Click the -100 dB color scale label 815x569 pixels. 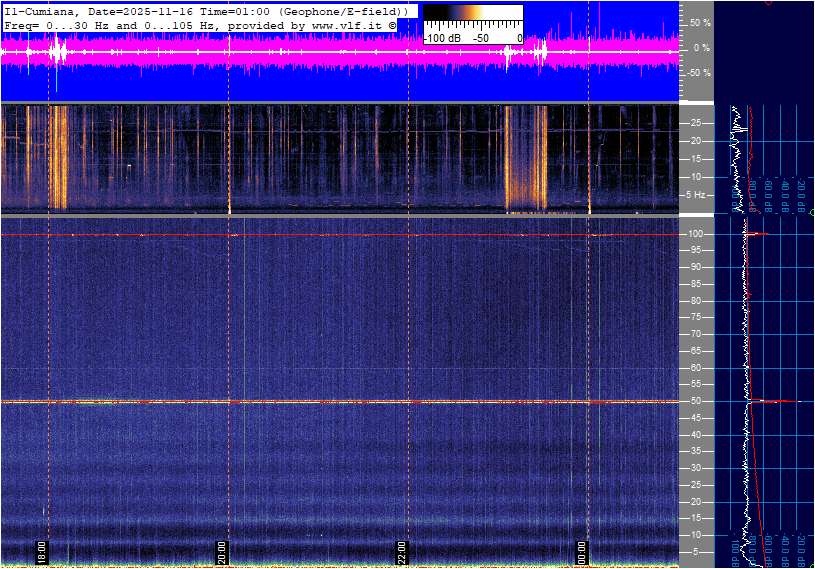[441, 38]
